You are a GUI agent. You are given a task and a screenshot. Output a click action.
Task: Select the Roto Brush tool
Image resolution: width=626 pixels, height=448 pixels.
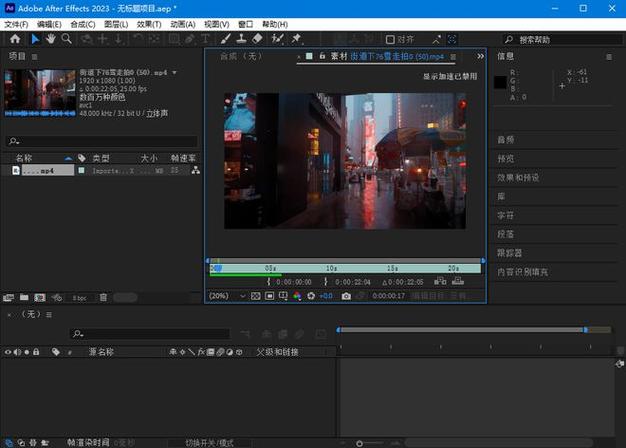(x=277, y=39)
